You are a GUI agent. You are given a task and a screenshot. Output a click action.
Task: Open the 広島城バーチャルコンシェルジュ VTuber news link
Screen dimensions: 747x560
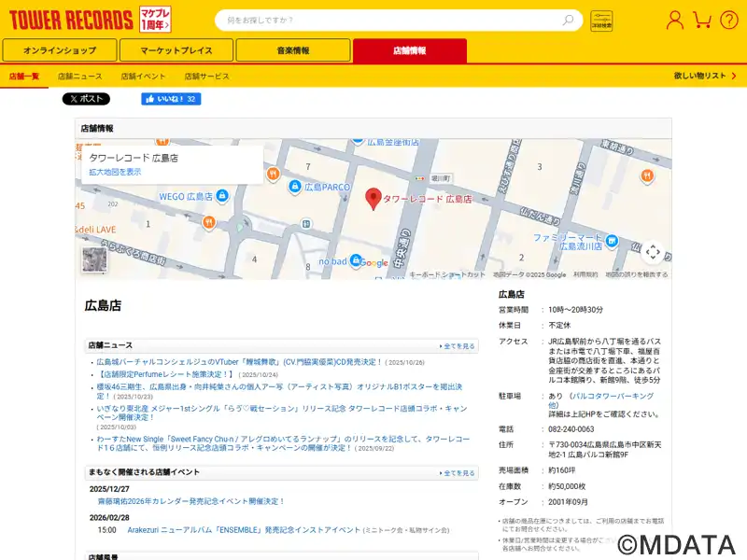[x=239, y=362]
